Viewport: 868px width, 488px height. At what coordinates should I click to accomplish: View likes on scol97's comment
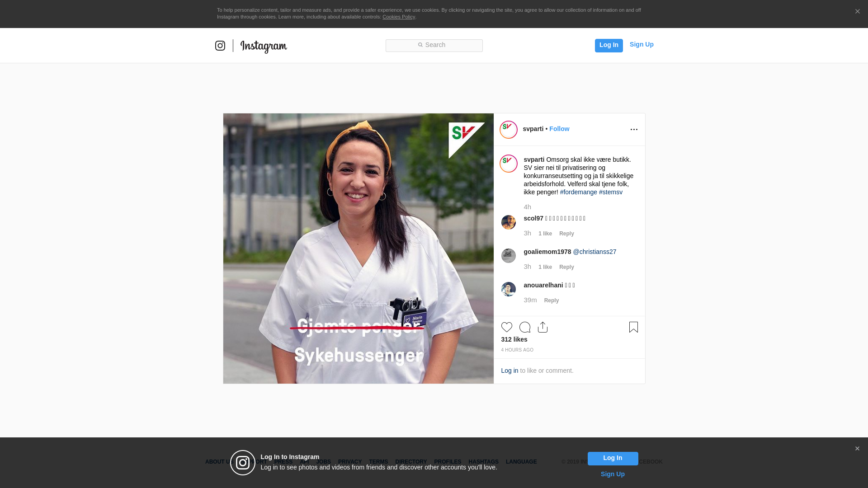[x=545, y=234]
